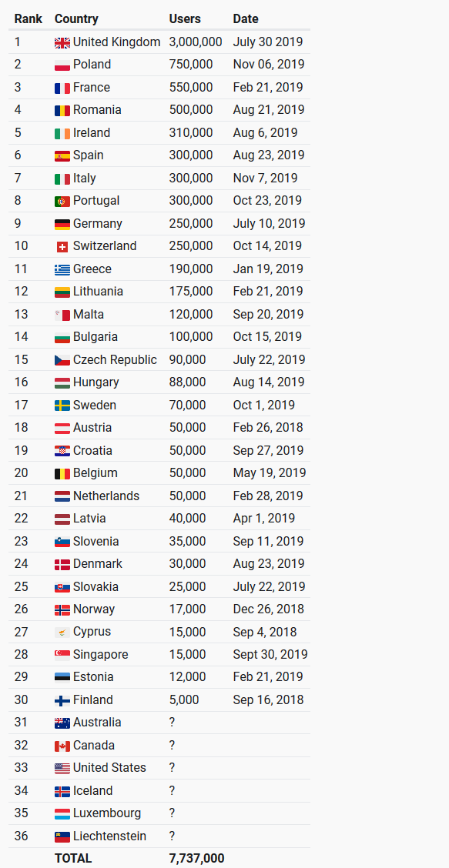Image resolution: width=449 pixels, height=868 pixels.
Task: Click the Country column header
Action: pyautogui.click(x=76, y=18)
